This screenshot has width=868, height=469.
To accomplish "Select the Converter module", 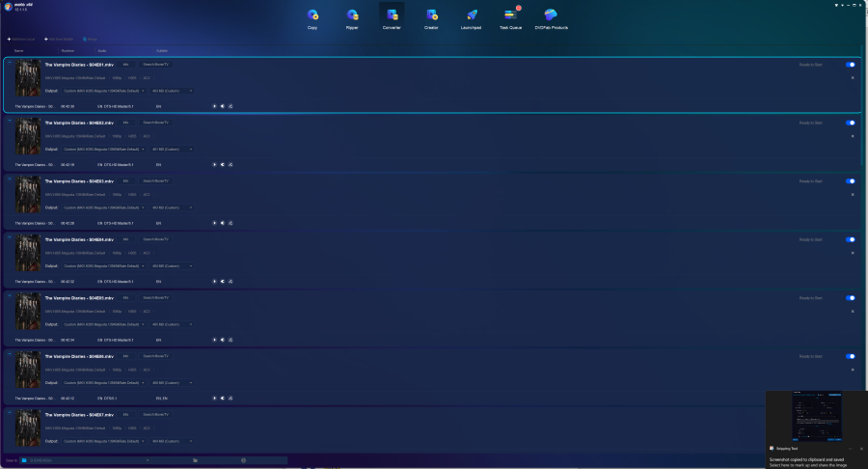I will pyautogui.click(x=392, y=18).
